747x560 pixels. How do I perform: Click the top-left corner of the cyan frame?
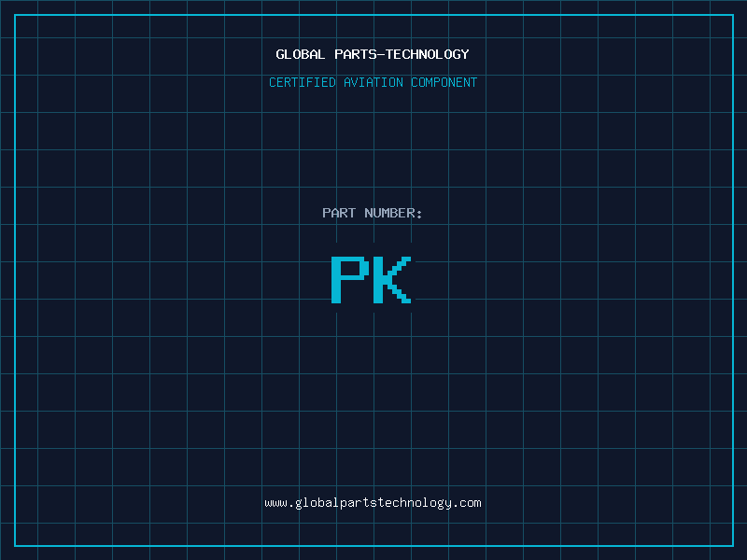15,15
